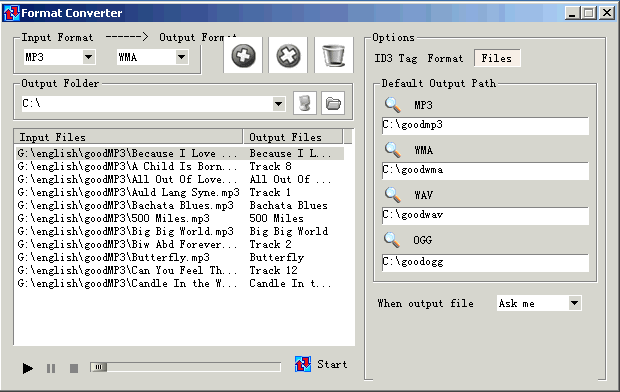Play the selected track
This screenshot has height=392, width=620.
(27, 368)
